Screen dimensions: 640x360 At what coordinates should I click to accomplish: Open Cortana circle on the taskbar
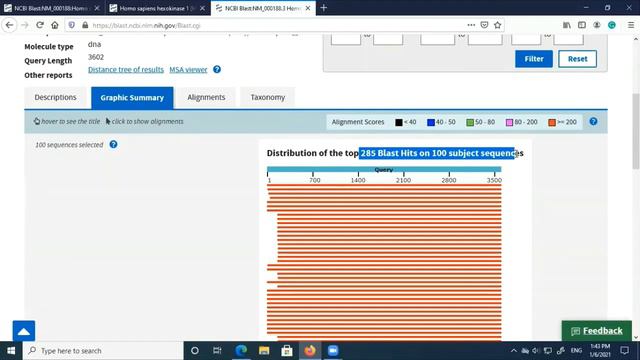point(195,351)
